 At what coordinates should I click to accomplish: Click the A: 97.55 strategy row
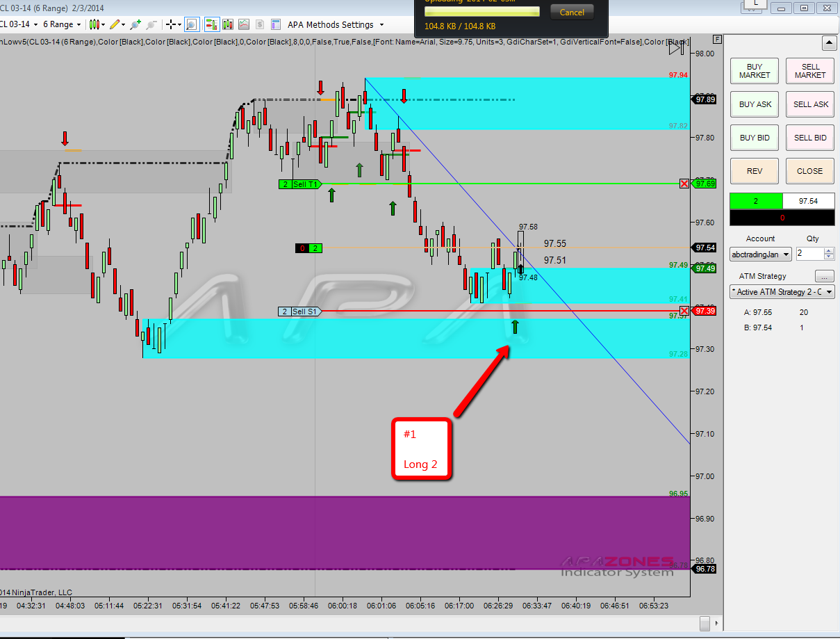(776, 312)
